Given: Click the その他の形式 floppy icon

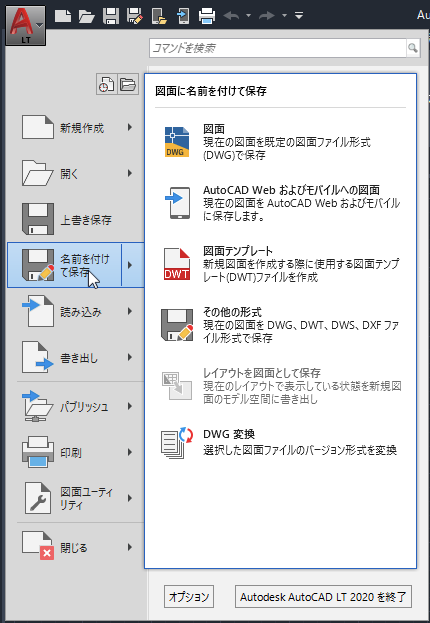Looking at the screenshot, I should (x=177, y=325).
